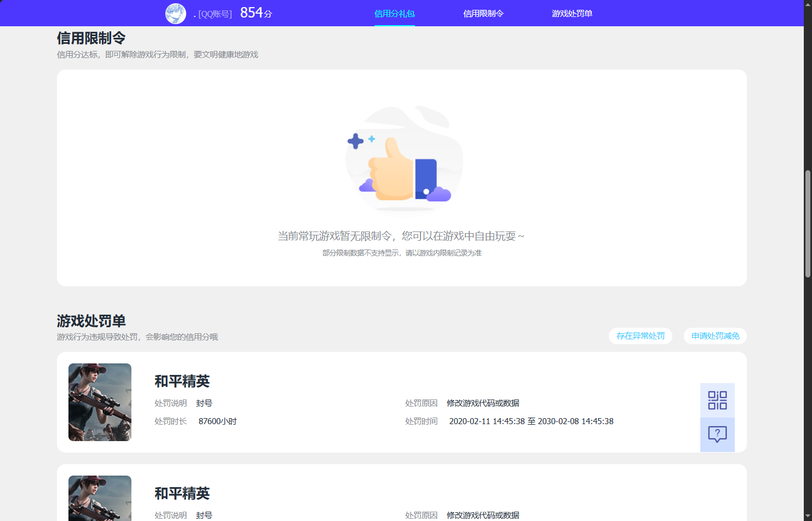
Task: Click the 游戏行为违规导致处罚 subtitle text
Action: pyautogui.click(x=137, y=337)
